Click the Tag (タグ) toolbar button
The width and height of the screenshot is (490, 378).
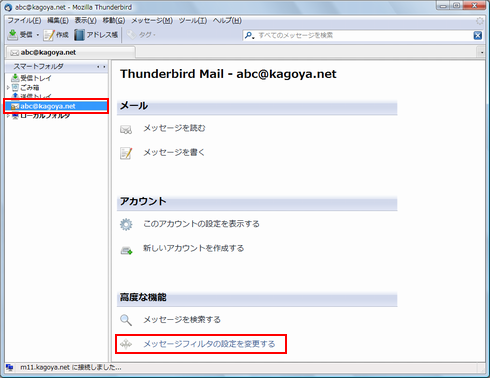point(142,35)
